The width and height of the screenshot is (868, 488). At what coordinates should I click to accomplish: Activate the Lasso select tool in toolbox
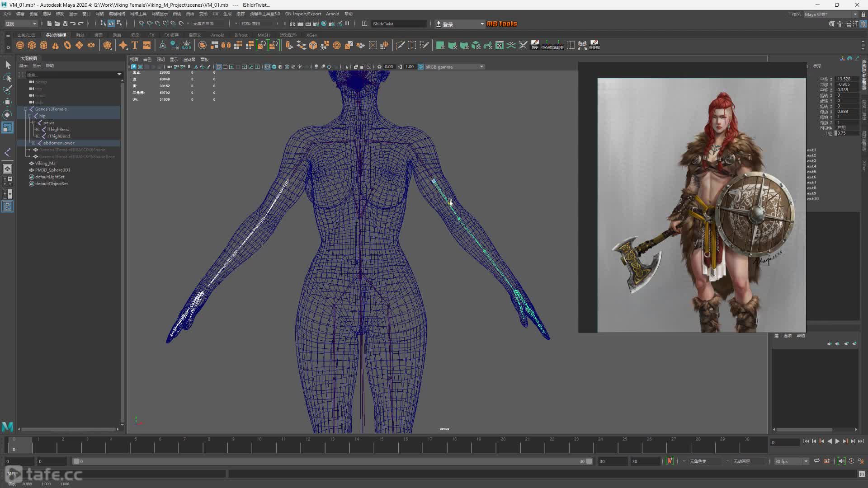click(7, 78)
